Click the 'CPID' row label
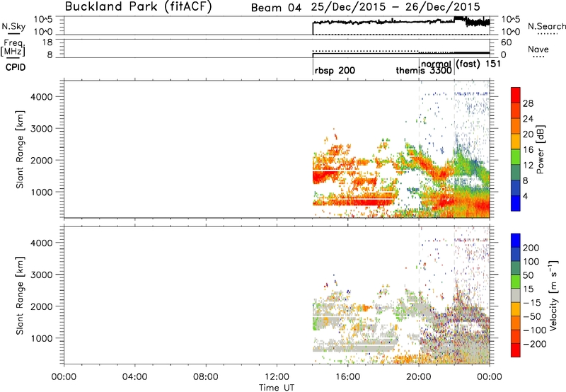Screen dimensions: 566x392 click(16, 67)
